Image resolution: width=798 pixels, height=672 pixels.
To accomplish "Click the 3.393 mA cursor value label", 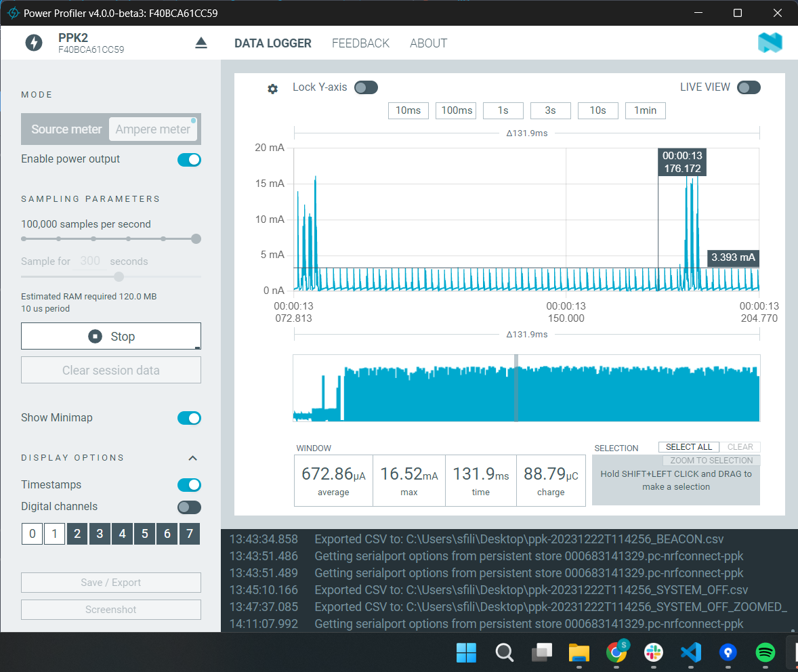I will tap(734, 257).
